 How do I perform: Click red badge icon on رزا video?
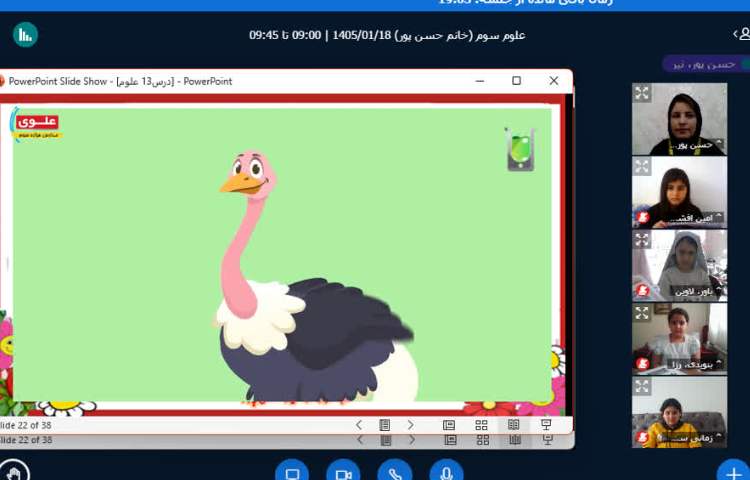click(643, 364)
